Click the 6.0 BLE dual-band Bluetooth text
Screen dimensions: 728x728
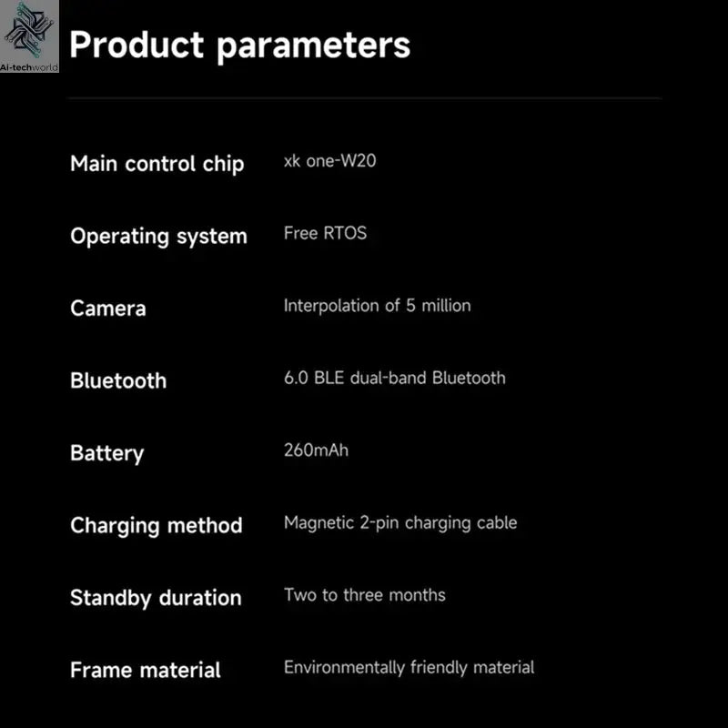[394, 378]
